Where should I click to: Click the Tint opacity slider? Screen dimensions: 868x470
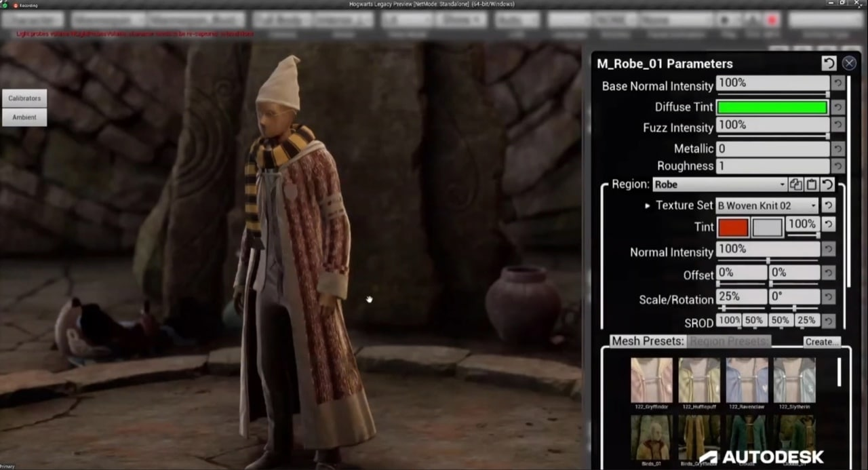click(x=802, y=235)
